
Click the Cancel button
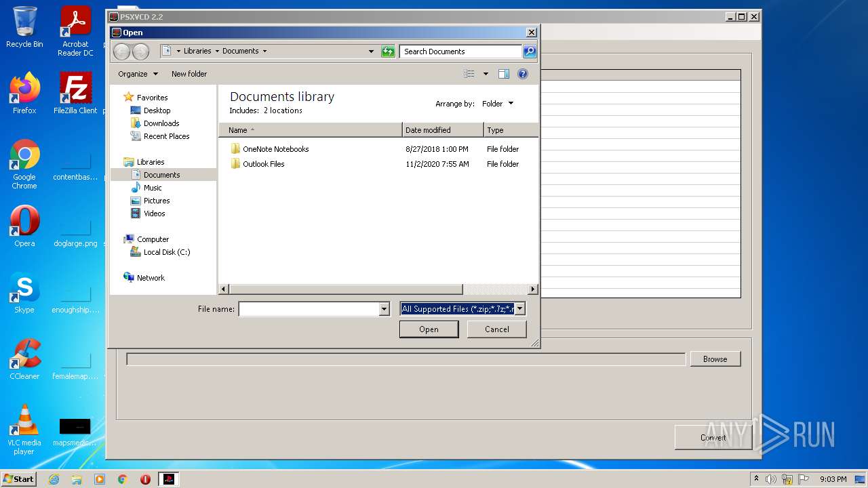point(497,329)
